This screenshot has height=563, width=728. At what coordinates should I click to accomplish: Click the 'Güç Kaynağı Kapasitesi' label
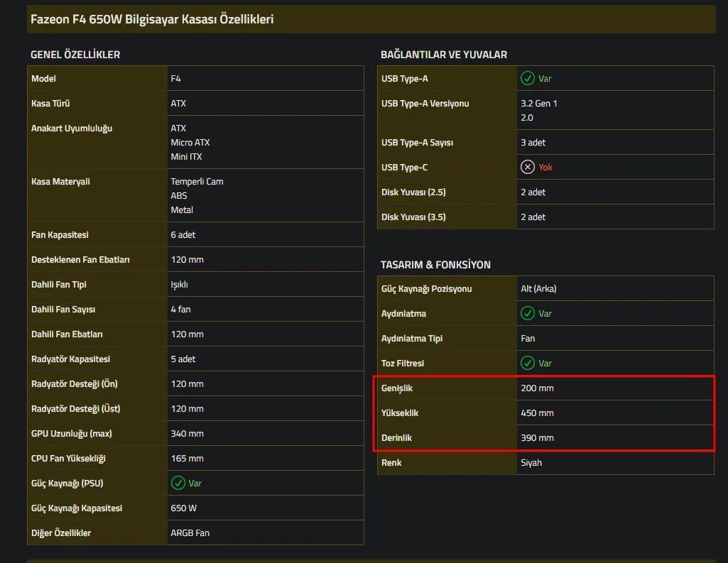tap(77, 508)
